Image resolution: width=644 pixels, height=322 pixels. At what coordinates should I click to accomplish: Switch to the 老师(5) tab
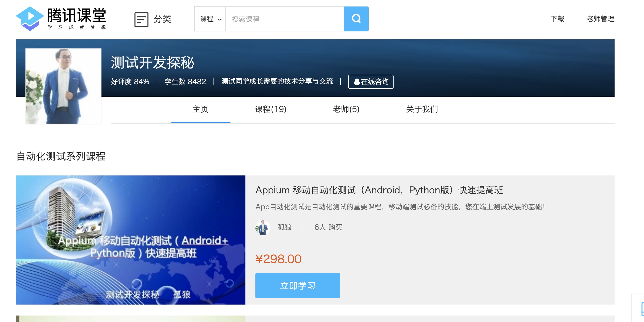point(346,109)
